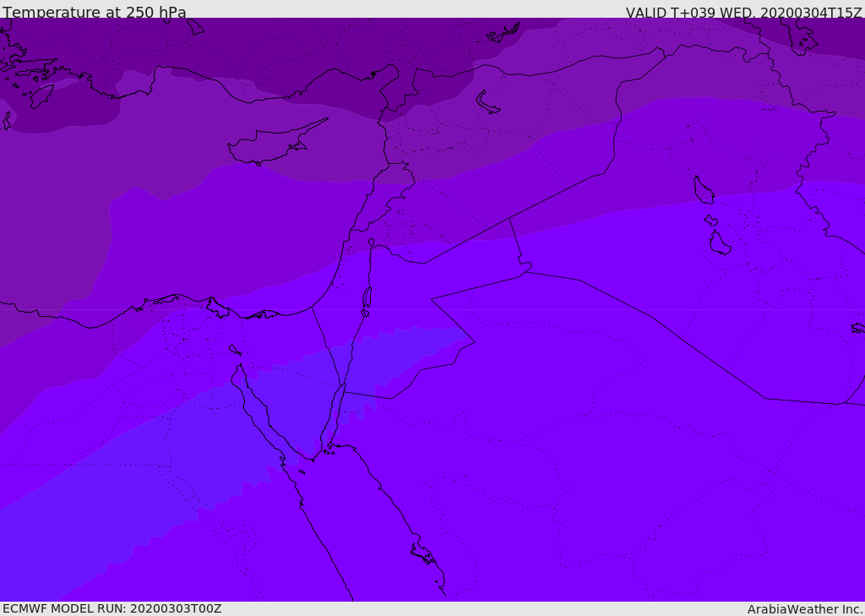Click the Rhodes island outline near Turkey
Screen dimensions: 865x616
tap(41, 96)
